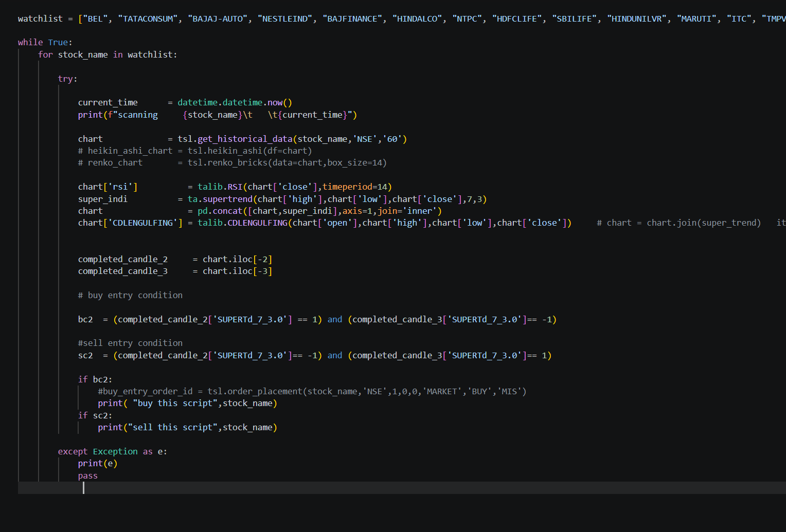Click the "MARUTI" string in the watchlist
The image size is (786, 532).
[697, 19]
